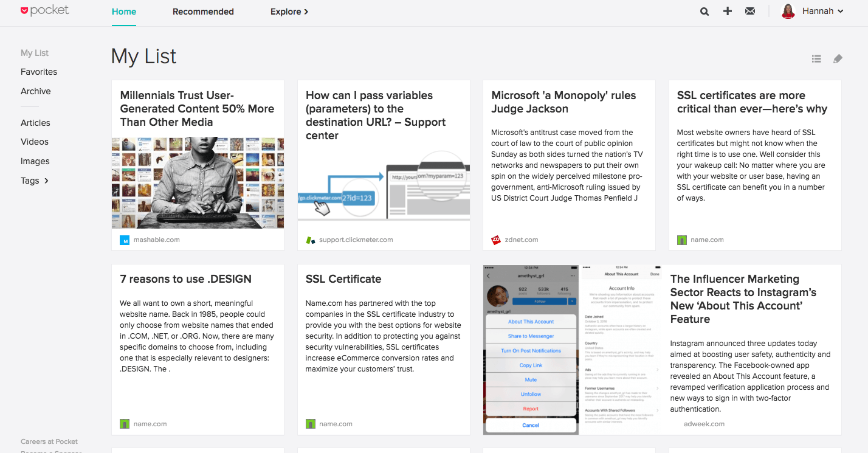Go to the Recommended tab

[x=203, y=12]
